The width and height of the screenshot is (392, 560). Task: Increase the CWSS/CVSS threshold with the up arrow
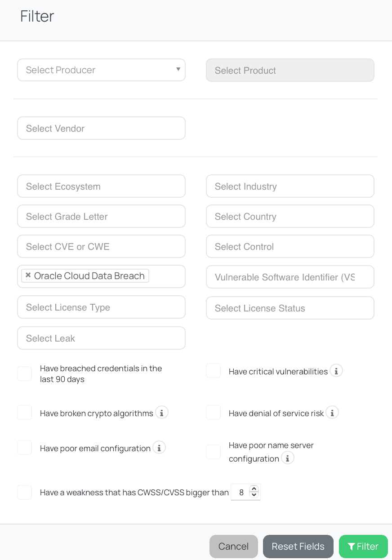click(x=254, y=489)
